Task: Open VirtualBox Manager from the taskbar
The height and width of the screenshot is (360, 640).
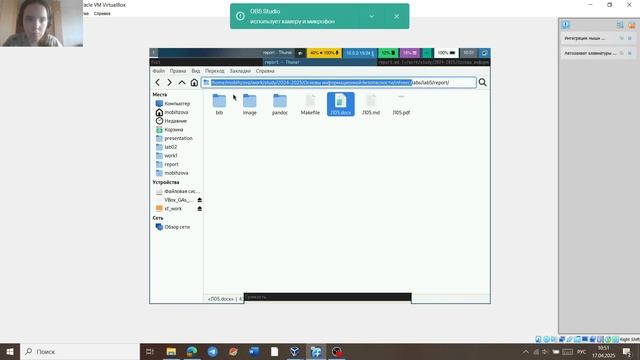Action: tap(295, 351)
